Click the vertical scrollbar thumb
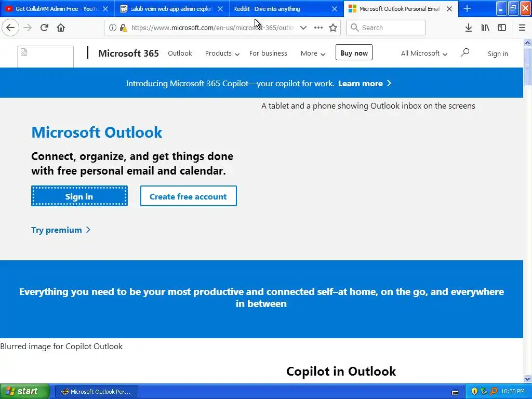This screenshot has width=532, height=399. (x=527, y=66)
